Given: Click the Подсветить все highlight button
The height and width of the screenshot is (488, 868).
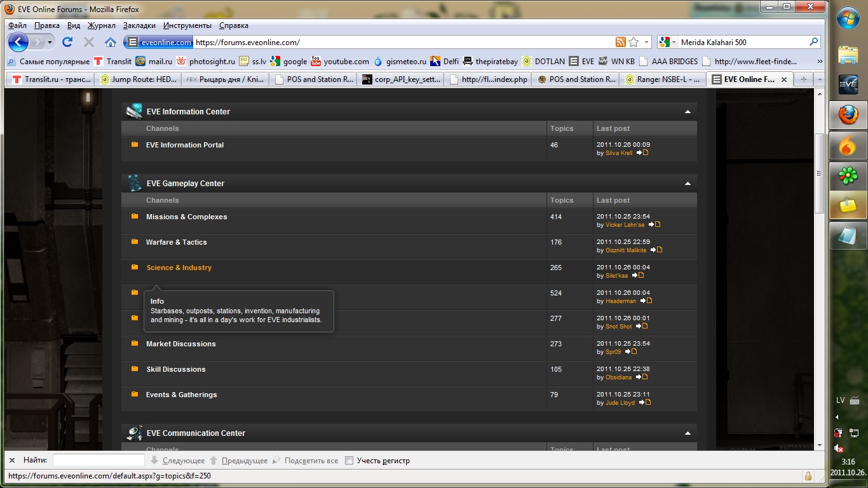Looking at the screenshot, I should (x=305, y=461).
